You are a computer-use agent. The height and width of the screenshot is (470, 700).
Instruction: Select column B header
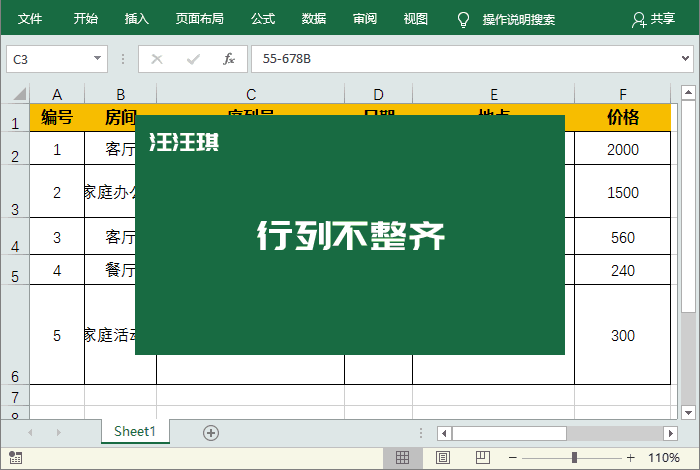tap(121, 94)
